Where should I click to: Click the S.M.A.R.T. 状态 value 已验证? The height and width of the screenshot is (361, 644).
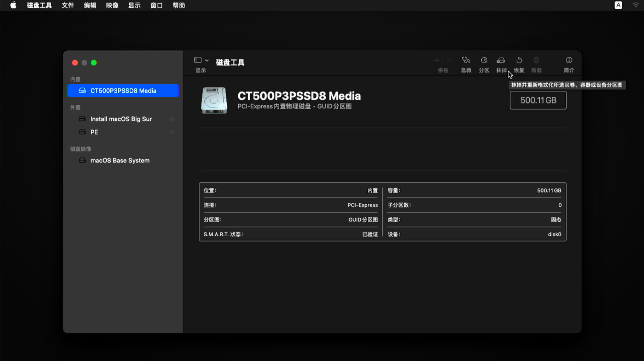(370, 234)
